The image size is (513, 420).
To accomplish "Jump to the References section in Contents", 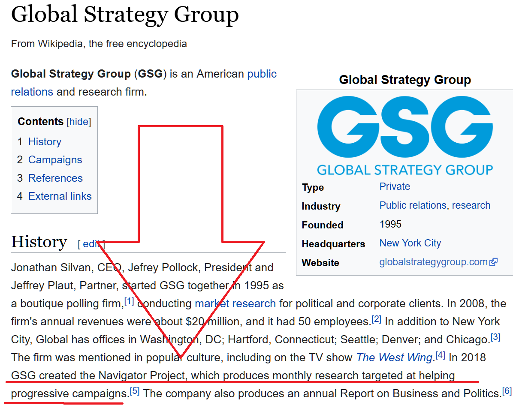I will coord(56,178).
